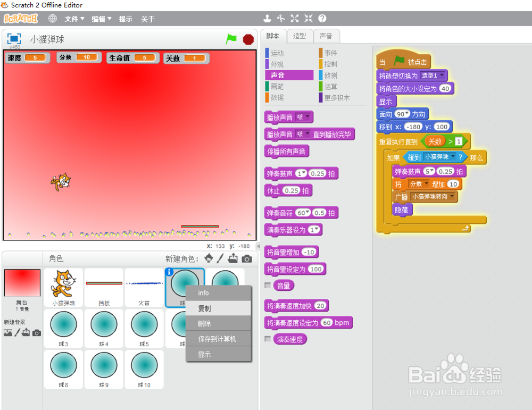Select the 球5 sprite
The image size is (532, 410).
[x=144, y=328]
